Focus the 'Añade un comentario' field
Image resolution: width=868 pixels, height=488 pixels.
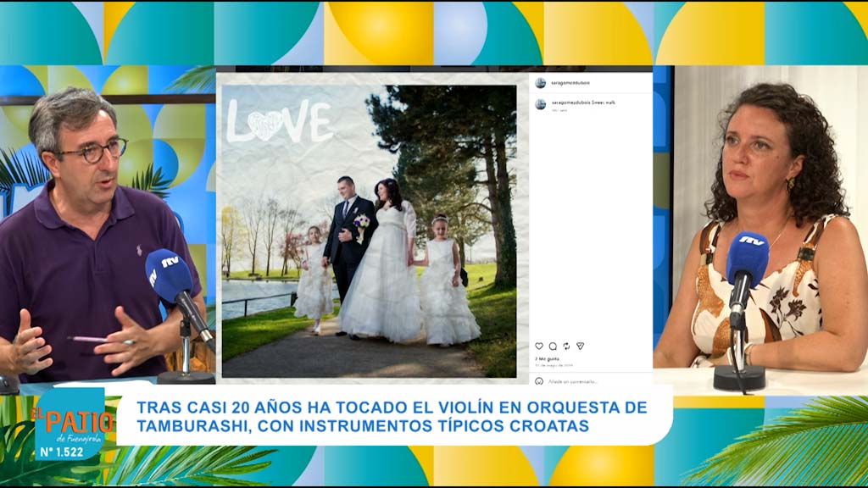tap(573, 381)
